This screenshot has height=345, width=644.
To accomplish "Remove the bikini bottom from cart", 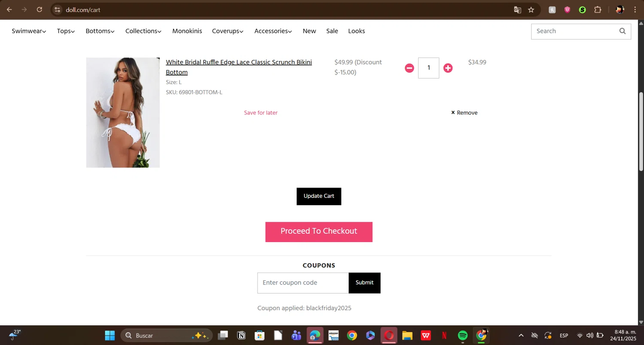I will [464, 113].
